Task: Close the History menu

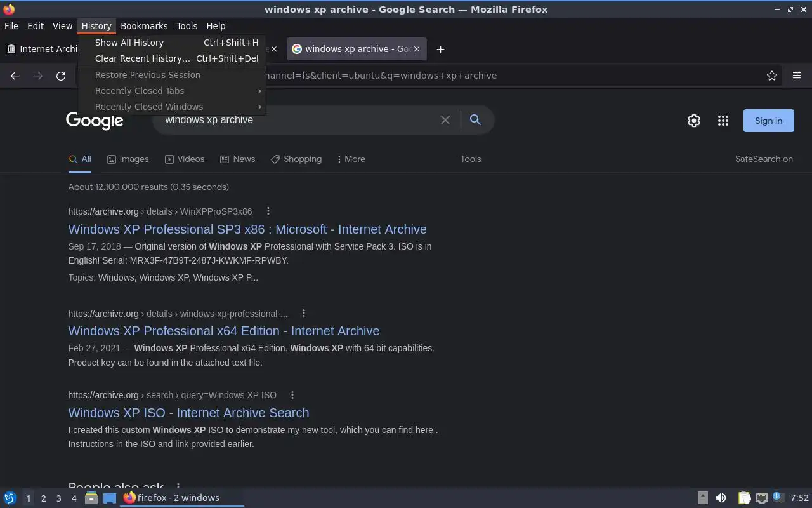Action: click(96, 26)
